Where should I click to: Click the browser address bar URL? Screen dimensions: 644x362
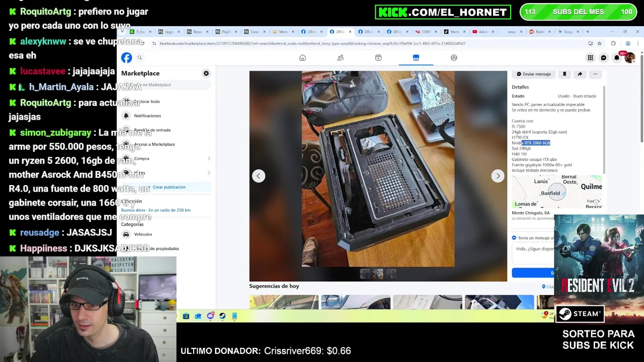pos(312,43)
